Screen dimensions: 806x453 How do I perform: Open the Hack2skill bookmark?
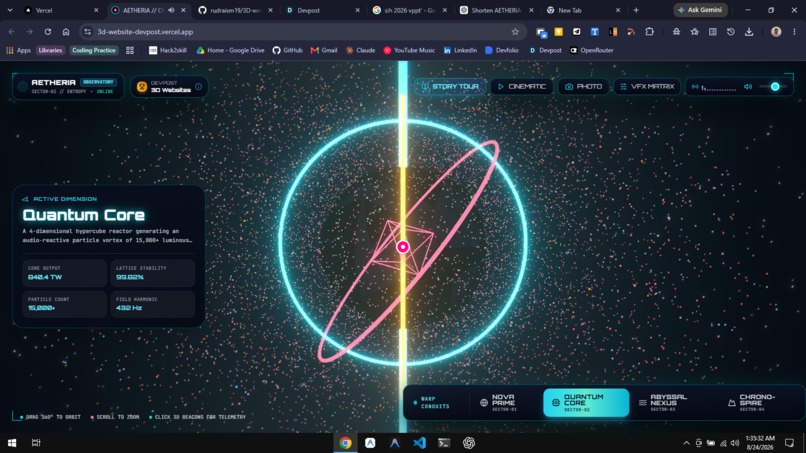point(168,50)
